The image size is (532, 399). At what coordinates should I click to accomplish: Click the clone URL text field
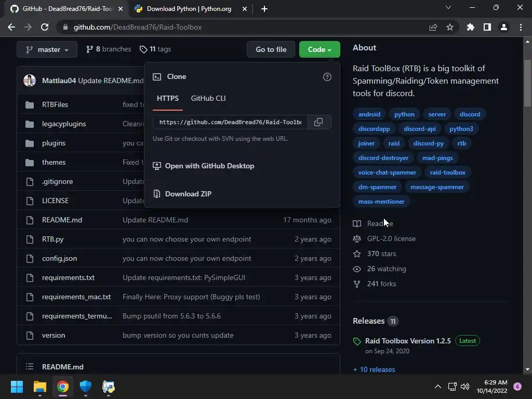230,122
